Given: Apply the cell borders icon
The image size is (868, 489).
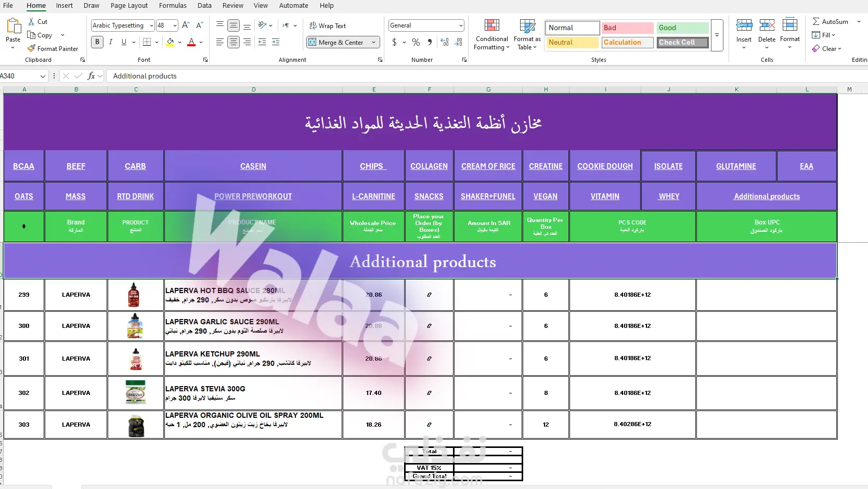Looking at the screenshot, I should pos(147,42).
